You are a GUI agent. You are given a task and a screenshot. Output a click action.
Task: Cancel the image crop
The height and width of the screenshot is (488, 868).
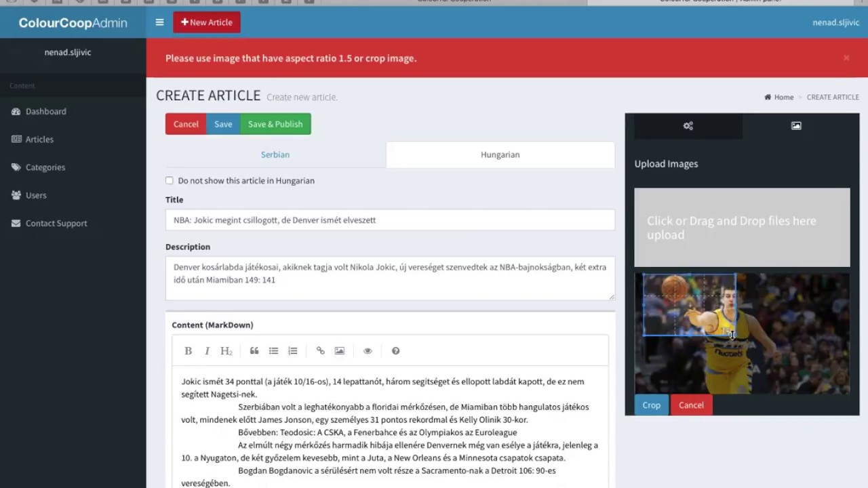tap(691, 405)
